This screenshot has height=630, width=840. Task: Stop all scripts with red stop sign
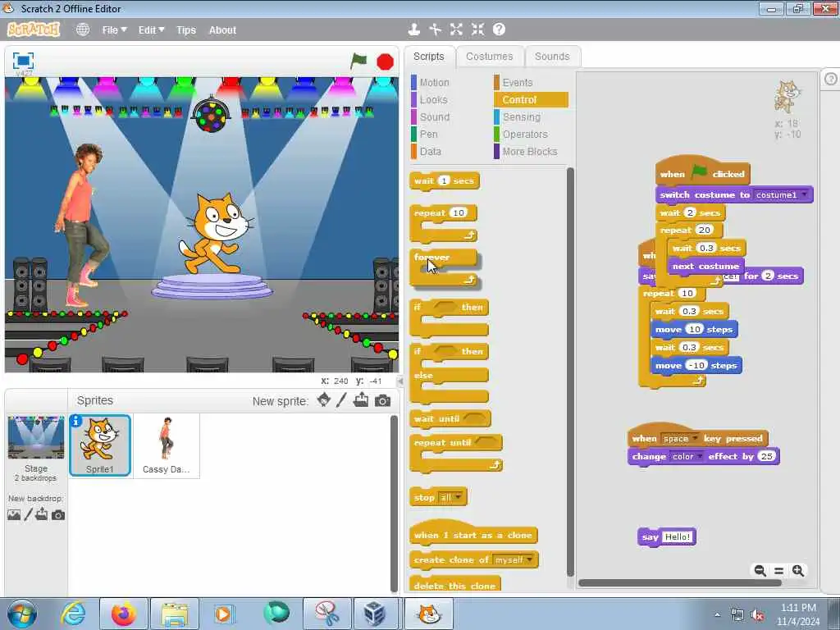point(385,62)
